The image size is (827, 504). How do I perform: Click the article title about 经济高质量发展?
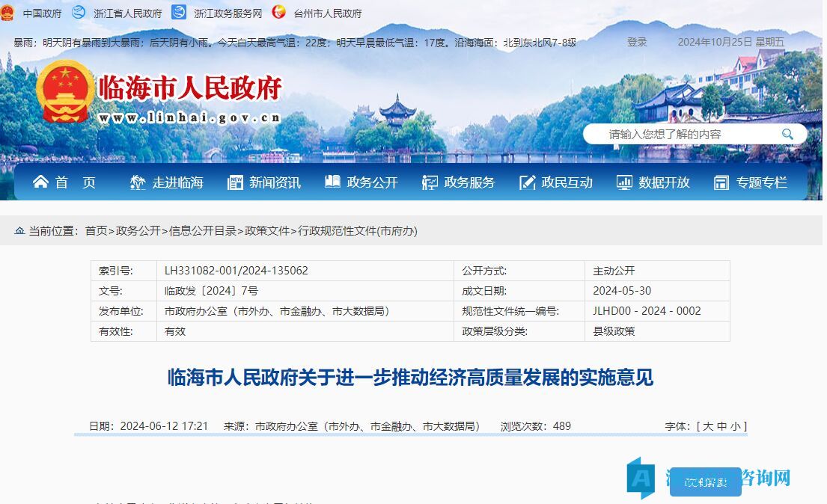point(410,378)
